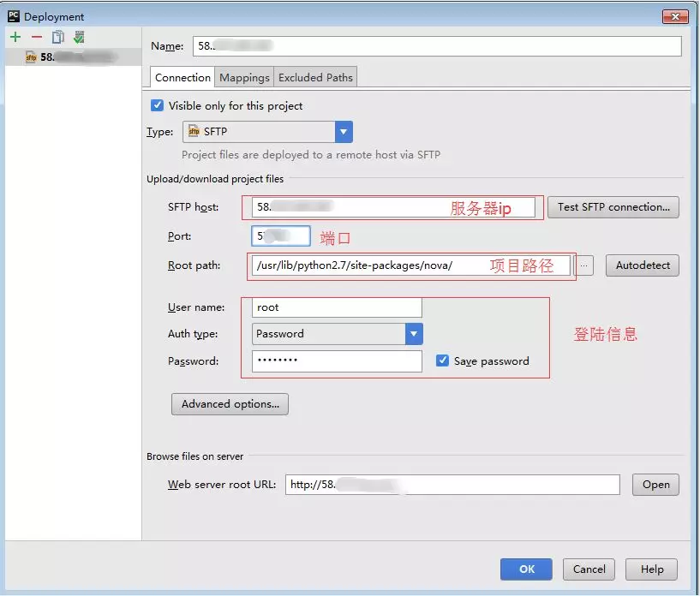Copy the selected server configuration

[58, 37]
